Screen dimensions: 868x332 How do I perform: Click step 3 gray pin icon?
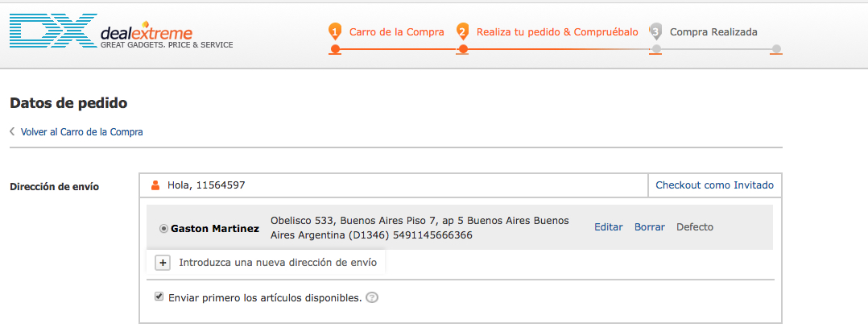[655, 31]
